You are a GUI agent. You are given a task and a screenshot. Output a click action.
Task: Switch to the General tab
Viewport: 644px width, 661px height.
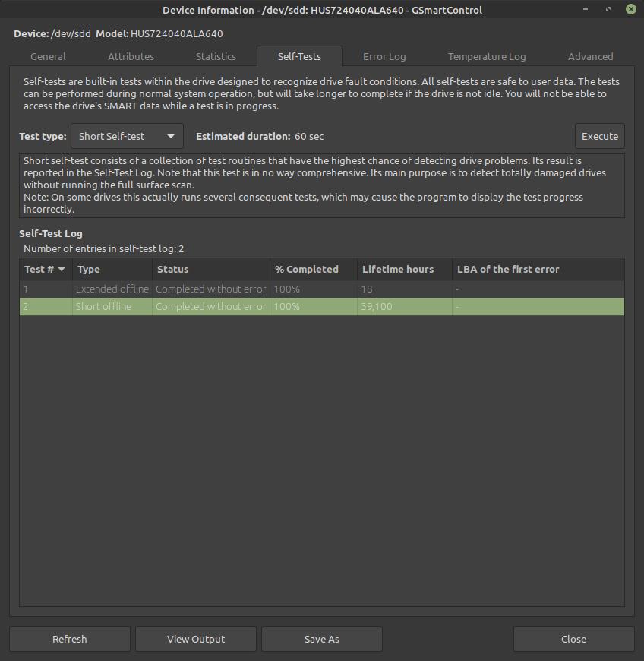[x=48, y=56]
